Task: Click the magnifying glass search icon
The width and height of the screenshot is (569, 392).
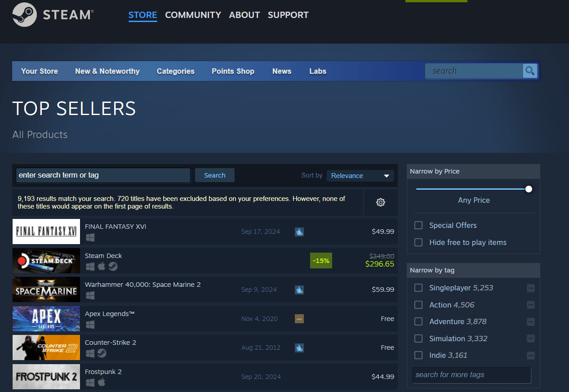Action: pos(530,71)
